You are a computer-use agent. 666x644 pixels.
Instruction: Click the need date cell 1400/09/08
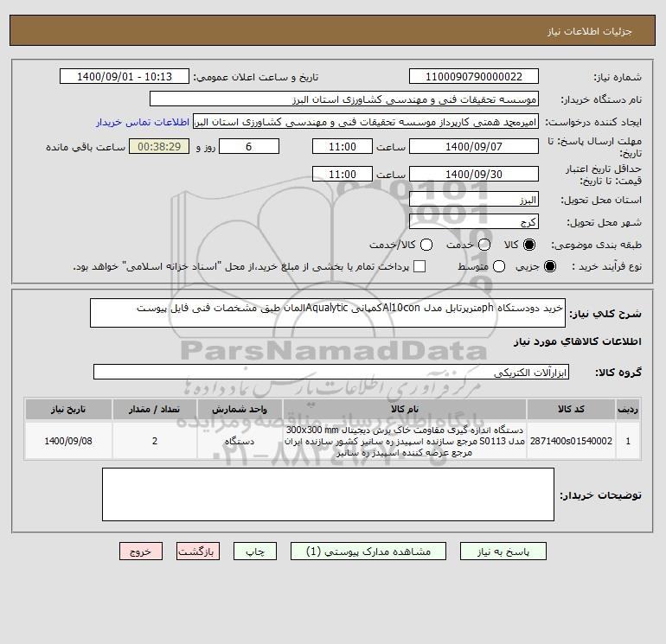coord(68,441)
